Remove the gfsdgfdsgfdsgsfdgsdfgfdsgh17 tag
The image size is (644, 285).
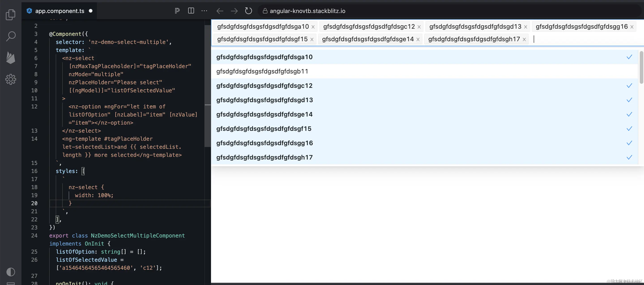(524, 39)
